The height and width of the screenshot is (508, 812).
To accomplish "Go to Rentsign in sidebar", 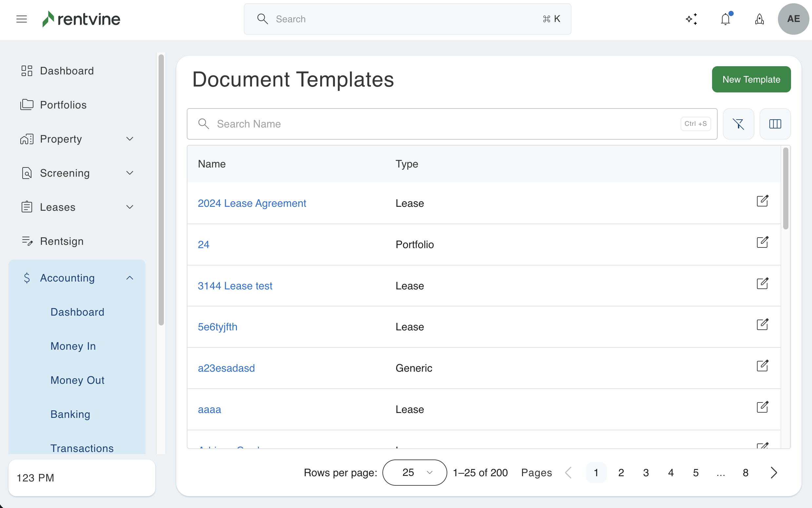I will click(62, 241).
